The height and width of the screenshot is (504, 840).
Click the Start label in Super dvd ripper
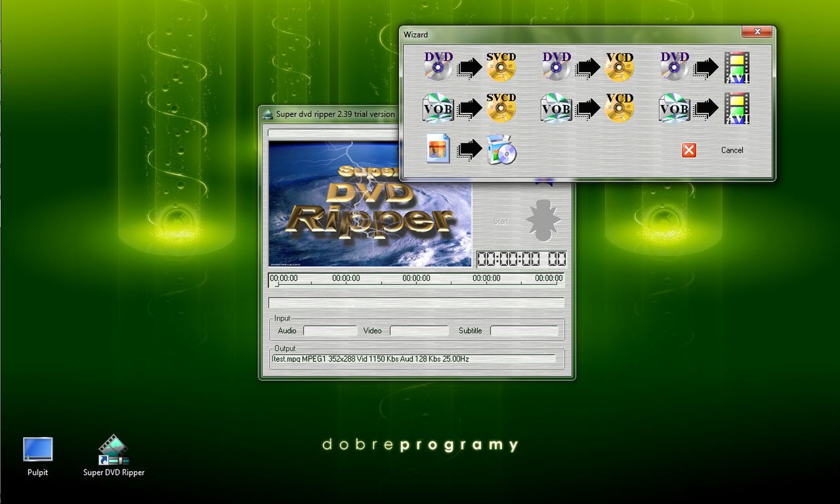(x=501, y=221)
